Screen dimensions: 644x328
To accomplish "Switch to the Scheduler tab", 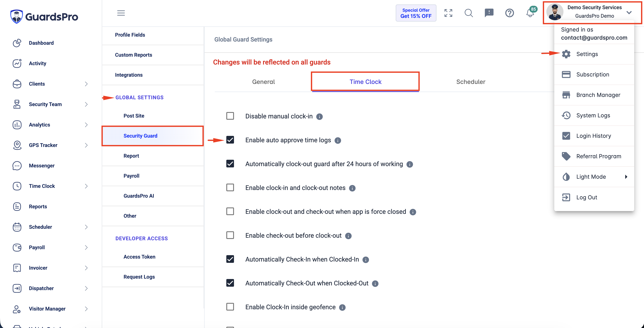I will 471,82.
